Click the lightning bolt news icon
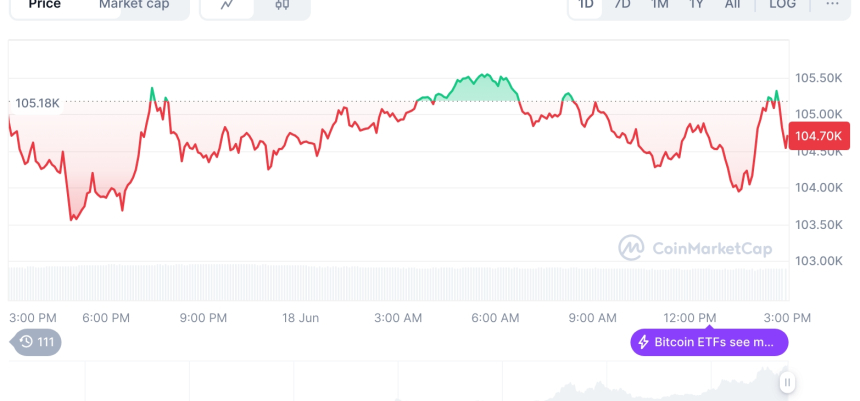The height and width of the screenshot is (401, 860). click(x=644, y=343)
